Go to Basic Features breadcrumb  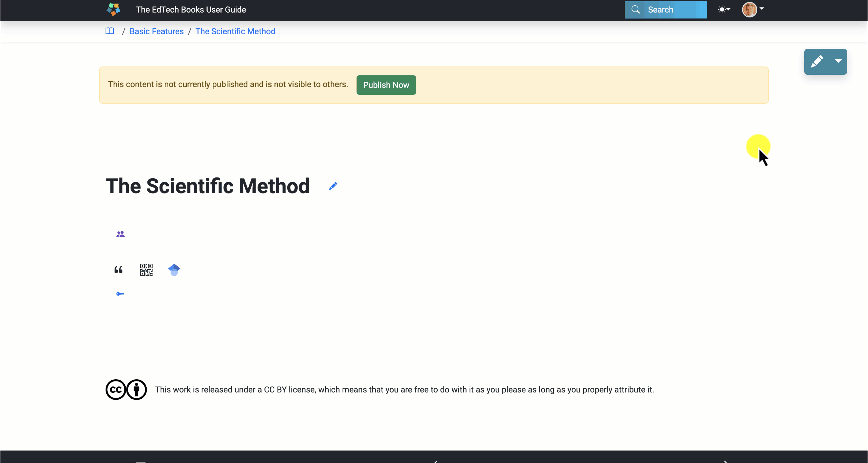pyautogui.click(x=156, y=31)
